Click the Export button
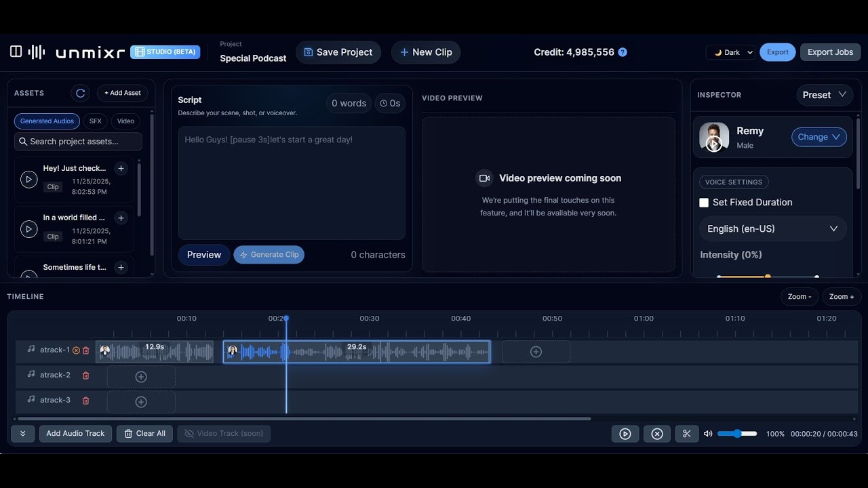 pos(778,52)
